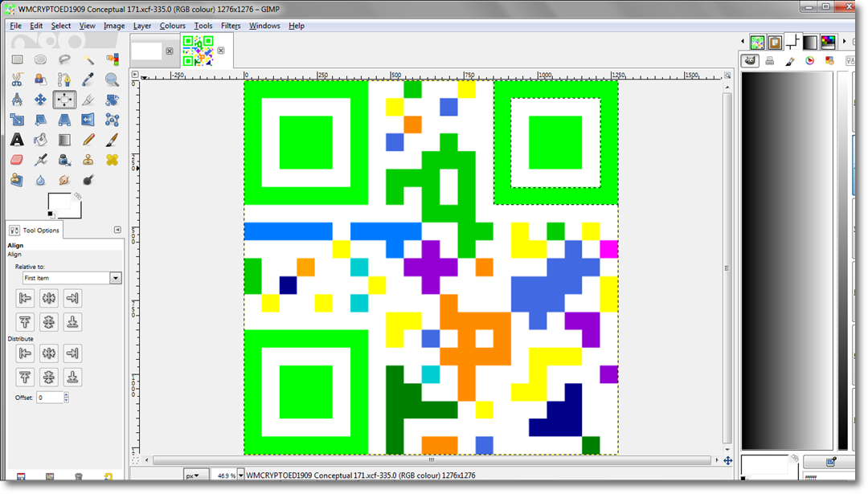Pick the Blend gradient tool
Image resolution: width=868 pixels, height=494 pixels.
pos(64,140)
